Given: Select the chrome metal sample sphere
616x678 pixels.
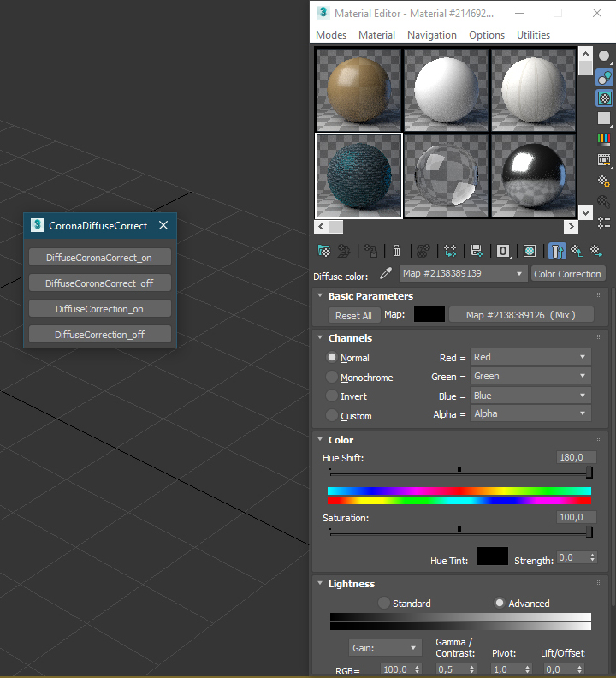Looking at the screenshot, I should pyautogui.click(x=533, y=175).
